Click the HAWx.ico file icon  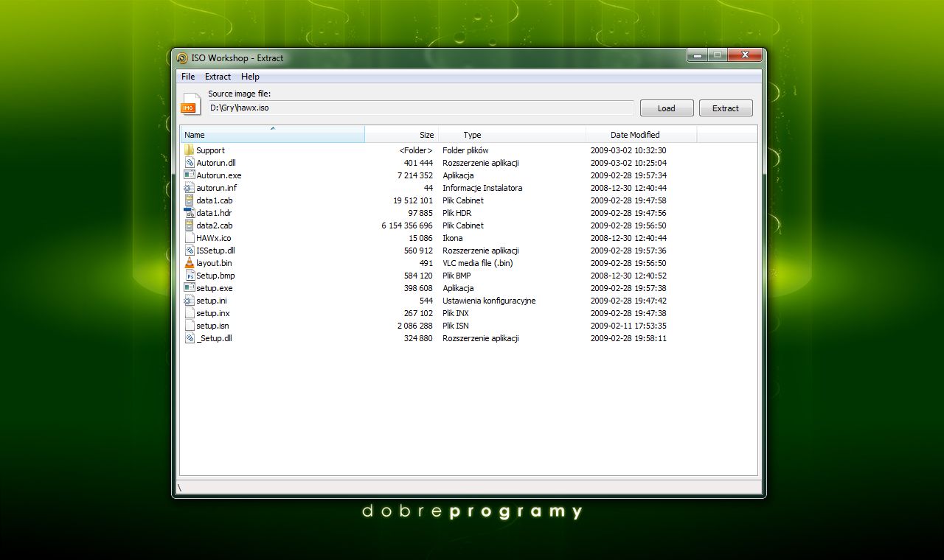tap(190, 238)
